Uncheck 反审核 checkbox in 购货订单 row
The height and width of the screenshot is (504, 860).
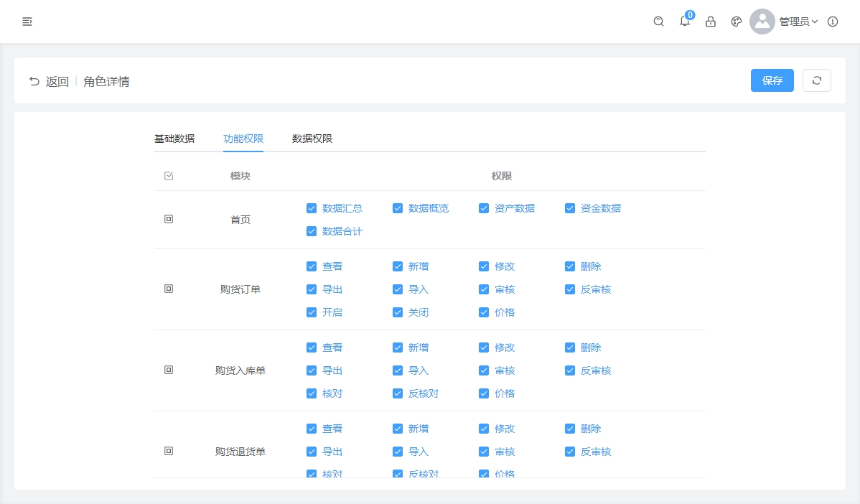(x=570, y=289)
